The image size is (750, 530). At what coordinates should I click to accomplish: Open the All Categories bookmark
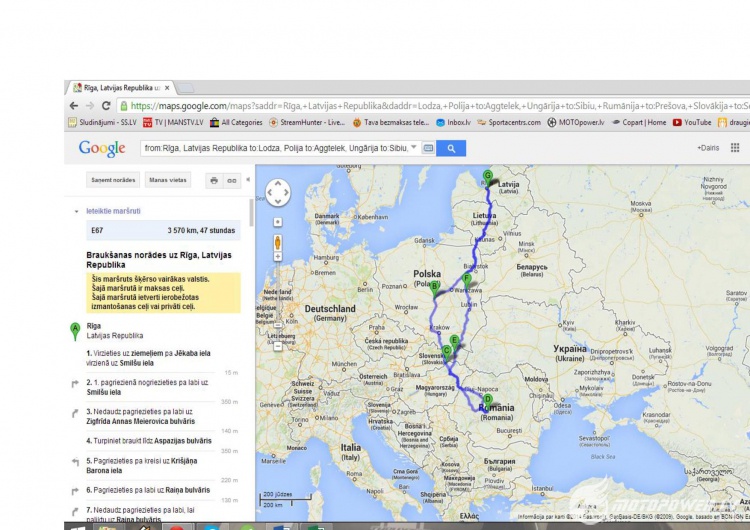pyautogui.click(x=236, y=122)
